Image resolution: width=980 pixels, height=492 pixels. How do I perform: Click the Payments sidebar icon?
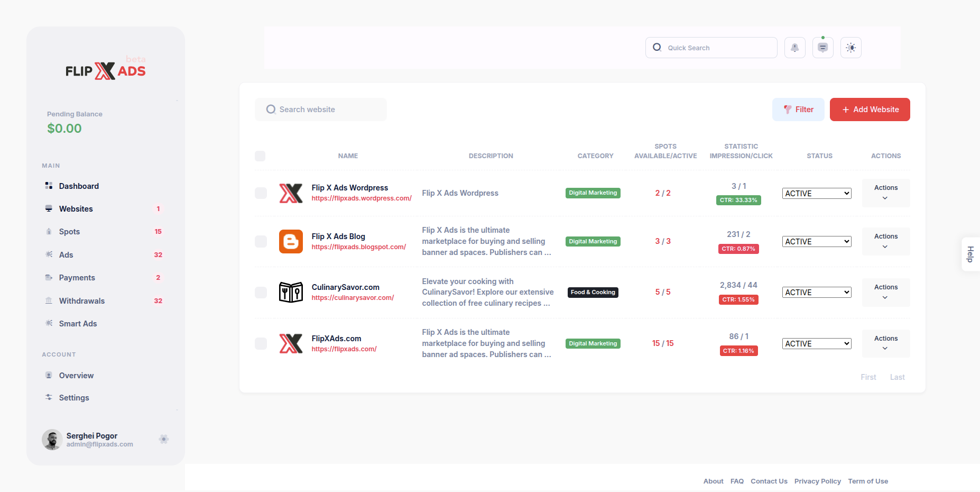49,277
